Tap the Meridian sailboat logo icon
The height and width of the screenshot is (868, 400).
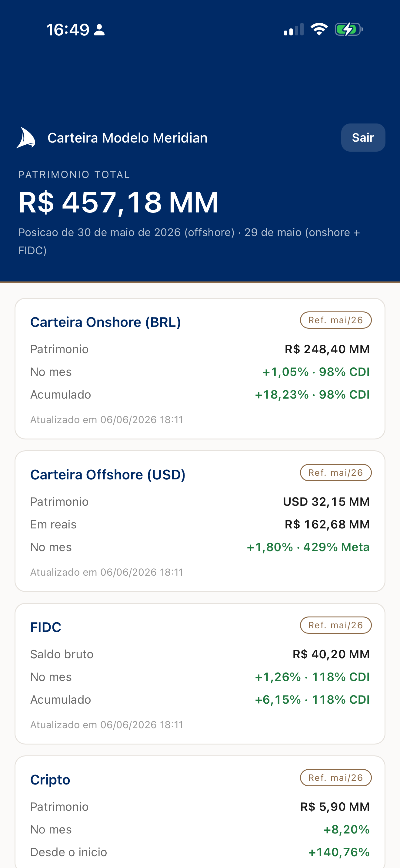point(26,138)
